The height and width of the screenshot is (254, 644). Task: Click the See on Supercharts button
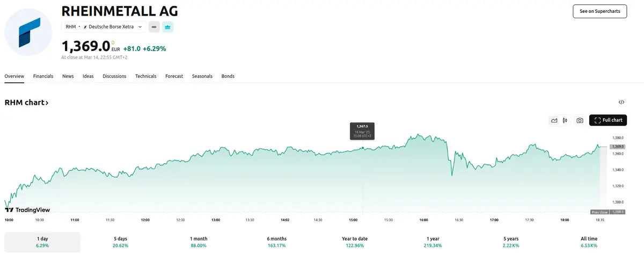[x=599, y=11]
